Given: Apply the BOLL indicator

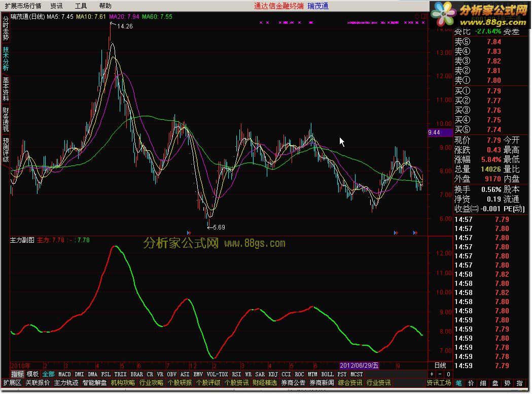Looking at the screenshot, I should point(328,374).
